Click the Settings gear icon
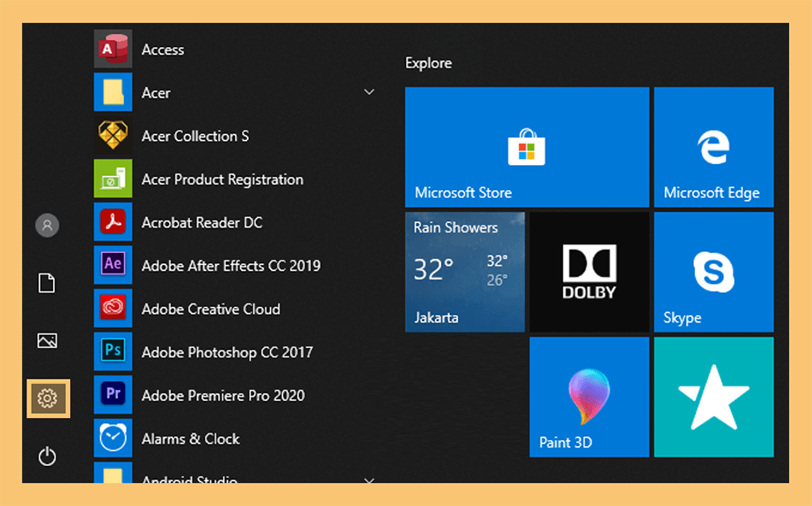 coord(48,398)
